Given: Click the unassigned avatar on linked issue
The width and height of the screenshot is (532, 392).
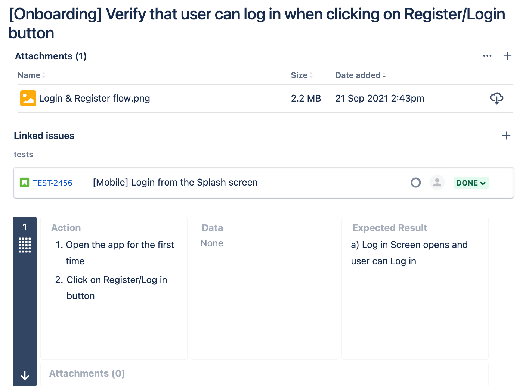Looking at the screenshot, I should (x=437, y=183).
